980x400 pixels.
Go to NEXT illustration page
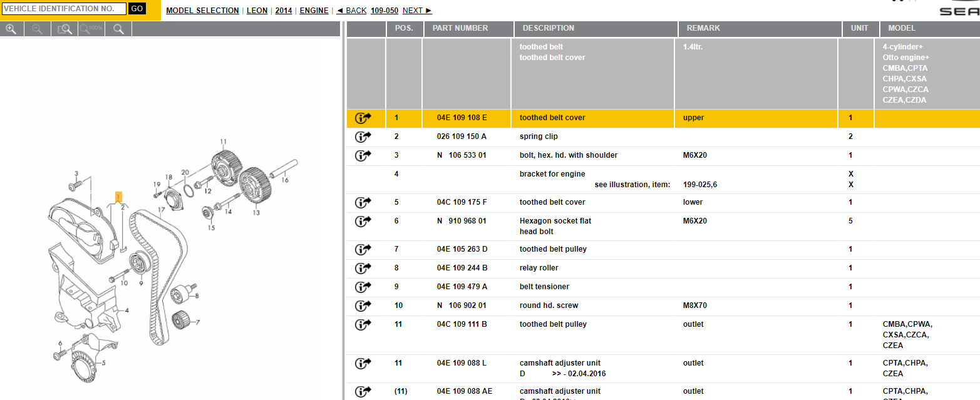[417, 11]
